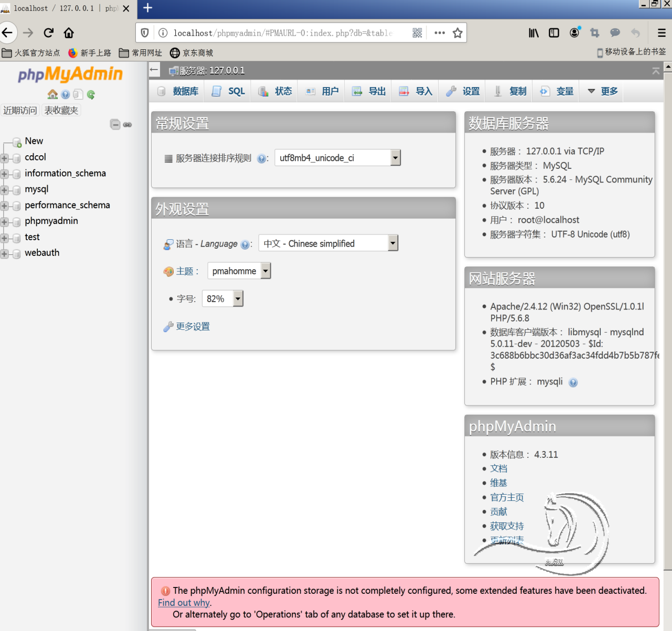Click the 主题 (Theme) link
Image resolution: width=672 pixels, height=631 pixels.
(x=185, y=271)
